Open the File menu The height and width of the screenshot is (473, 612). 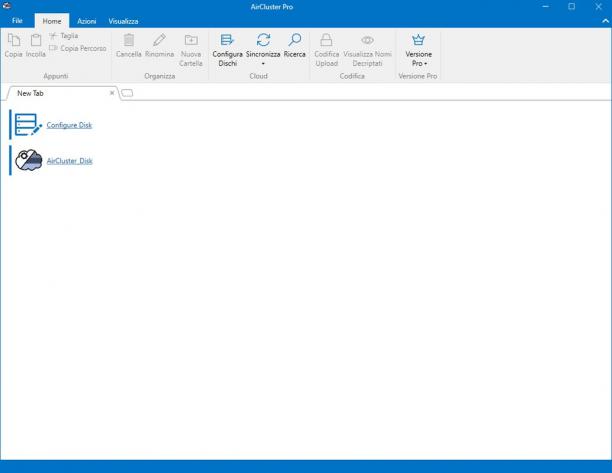tap(17, 21)
